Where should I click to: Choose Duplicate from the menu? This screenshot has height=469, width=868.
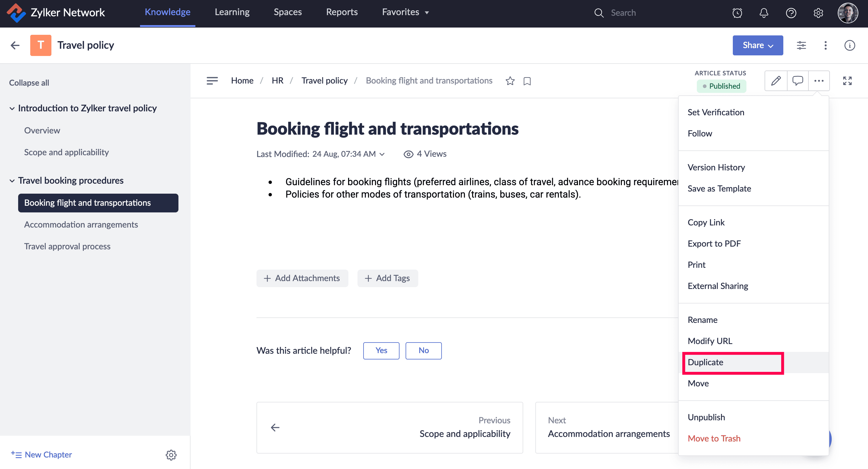point(705,362)
